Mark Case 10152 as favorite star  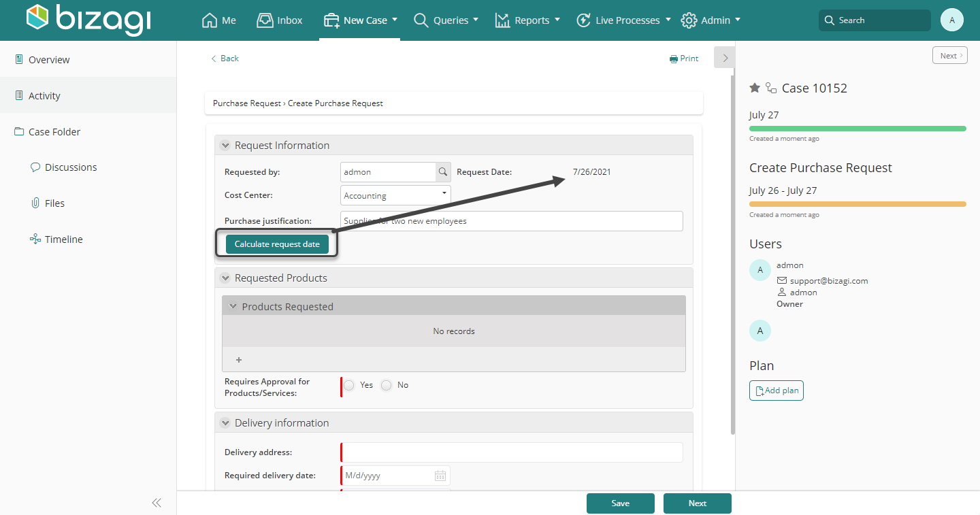(x=755, y=88)
